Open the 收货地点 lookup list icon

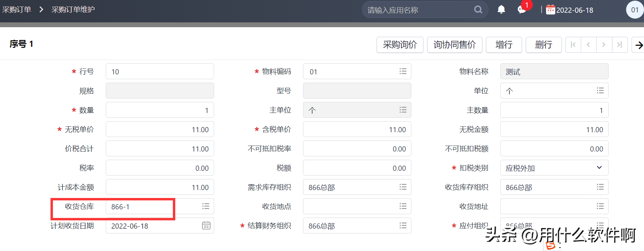point(403,206)
